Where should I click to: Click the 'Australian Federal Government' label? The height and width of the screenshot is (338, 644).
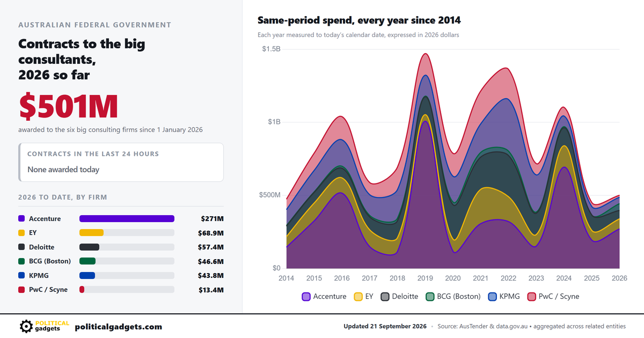click(x=95, y=25)
